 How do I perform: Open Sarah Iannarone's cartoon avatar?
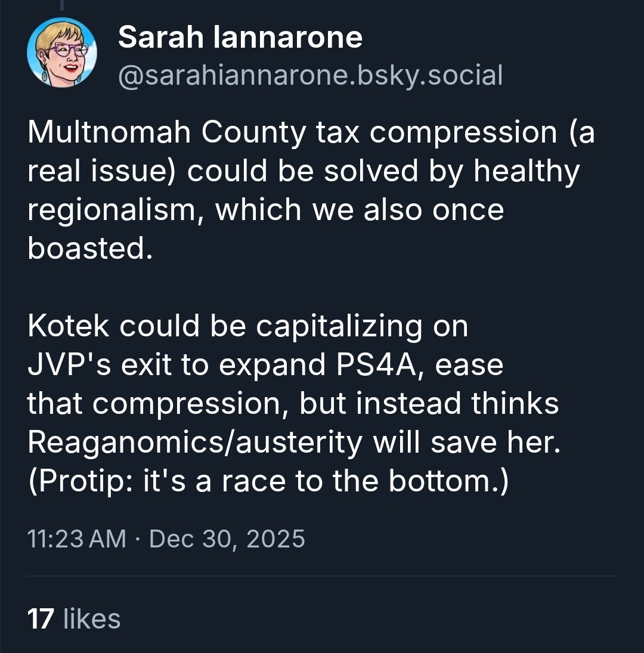click(61, 52)
